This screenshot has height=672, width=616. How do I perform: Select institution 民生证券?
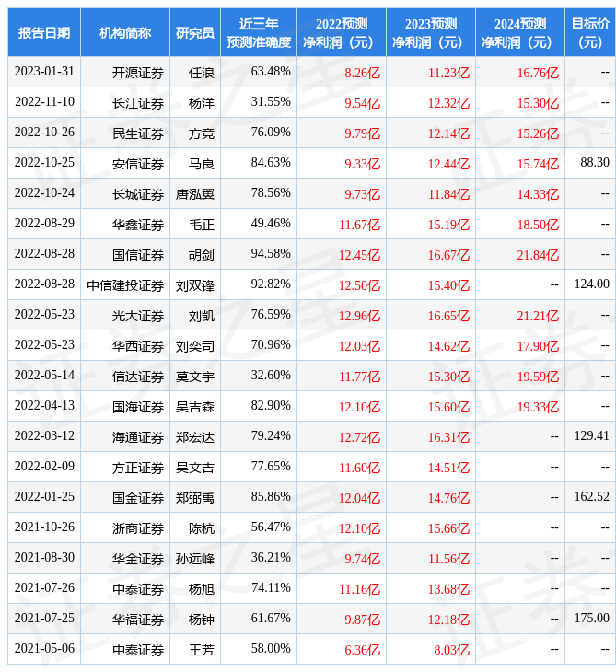click(138, 133)
